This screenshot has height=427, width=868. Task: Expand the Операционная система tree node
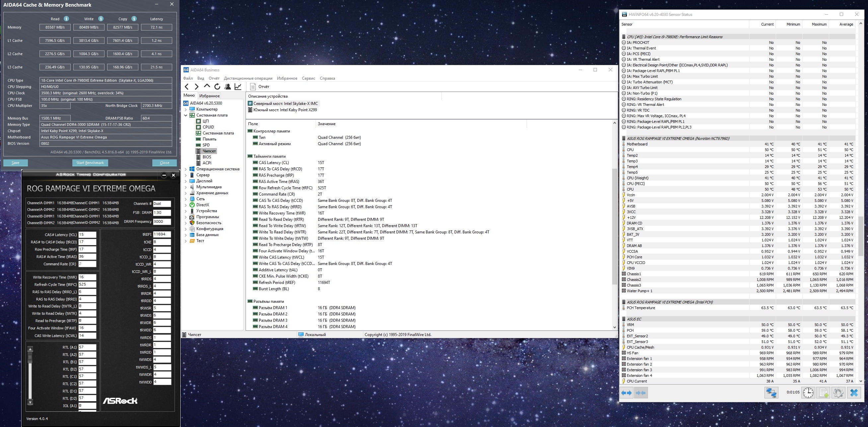pos(186,169)
